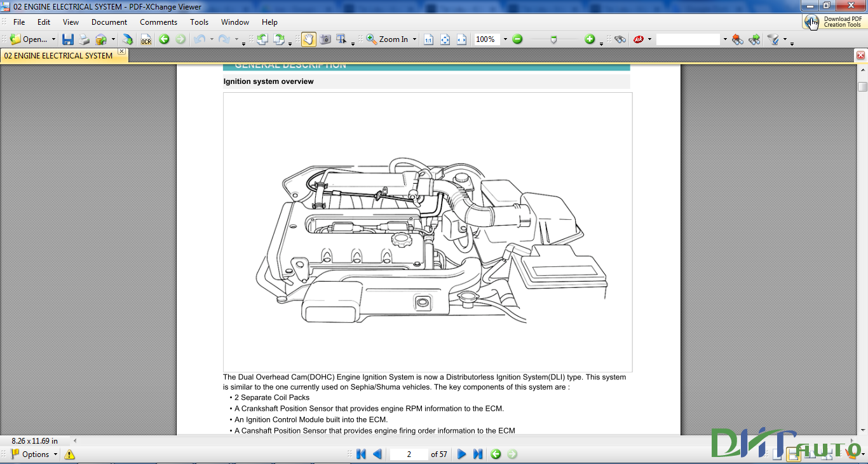Open the Print dialog icon
This screenshot has height=464, width=868.
(x=84, y=39)
